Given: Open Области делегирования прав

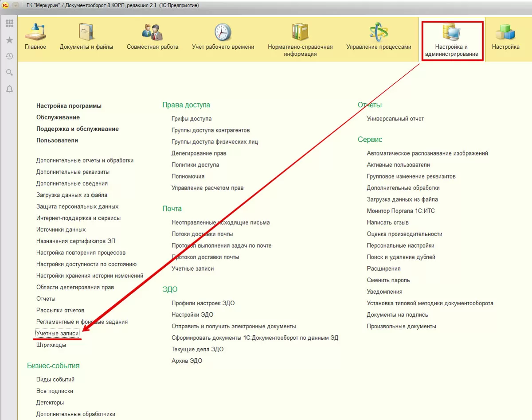Looking at the screenshot, I should point(75,287).
